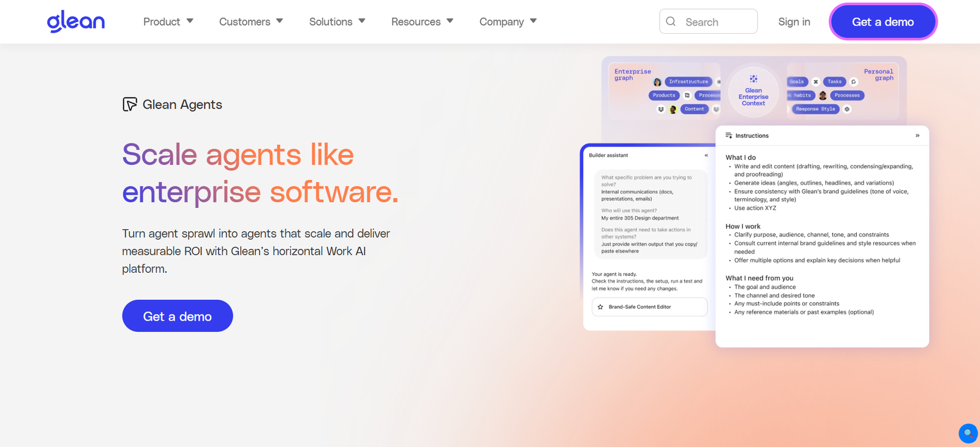Select the Infrastructure chip
The width and height of the screenshot is (980, 447).
click(x=688, y=82)
